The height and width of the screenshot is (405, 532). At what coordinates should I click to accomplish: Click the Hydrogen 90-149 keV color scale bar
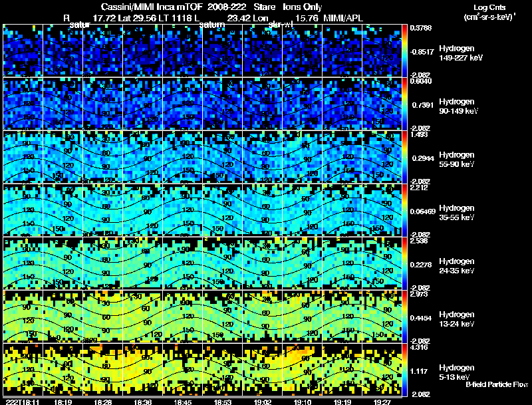[404, 104]
